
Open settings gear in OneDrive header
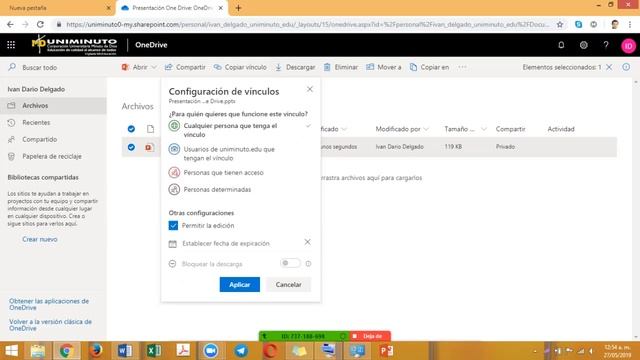point(584,45)
